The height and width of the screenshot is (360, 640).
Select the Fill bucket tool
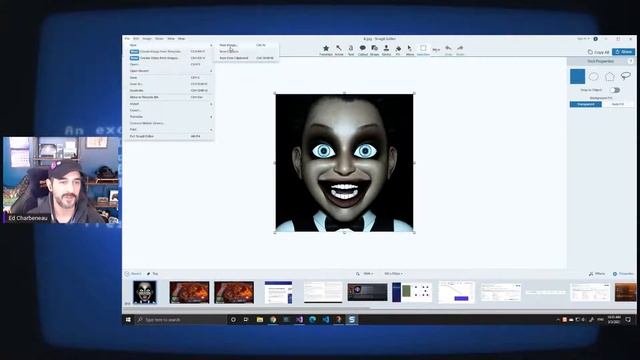tap(398, 50)
